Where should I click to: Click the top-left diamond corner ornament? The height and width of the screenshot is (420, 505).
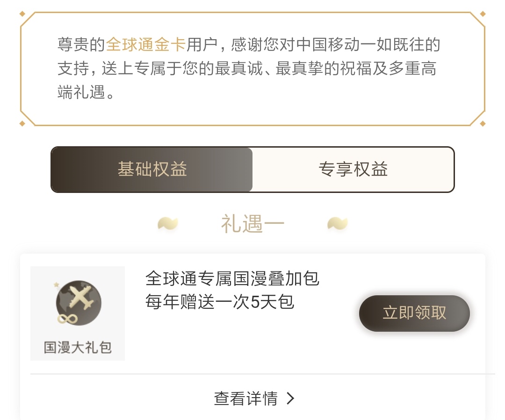pyautogui.click(x=22, y=14)
